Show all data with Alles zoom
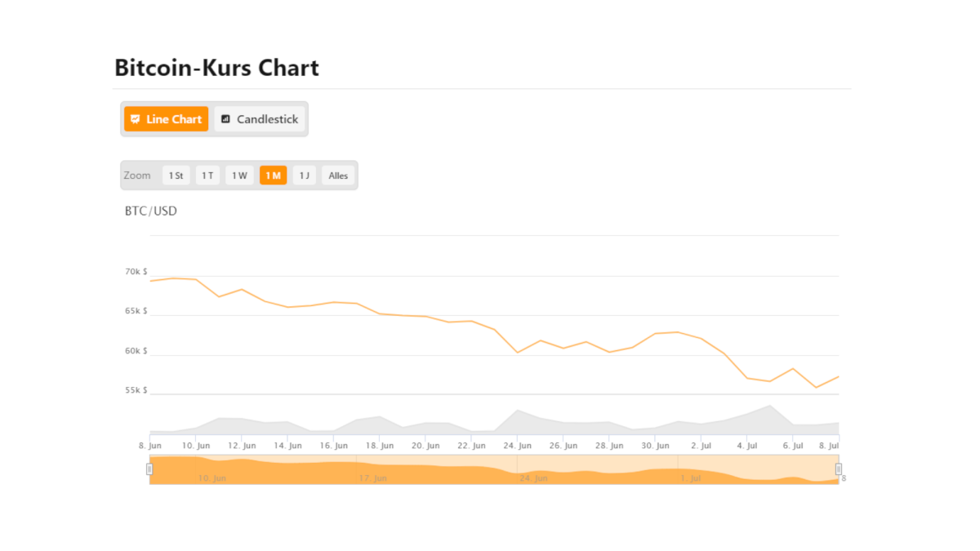The width and height of the screenshot is (980, 551). click(x=338, y=175)
